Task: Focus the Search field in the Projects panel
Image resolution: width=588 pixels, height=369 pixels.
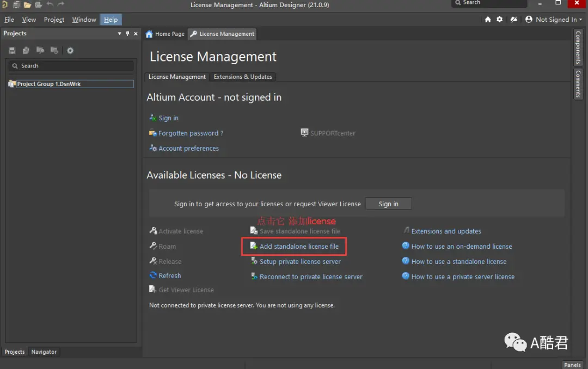Action: (x=71, y=66)
